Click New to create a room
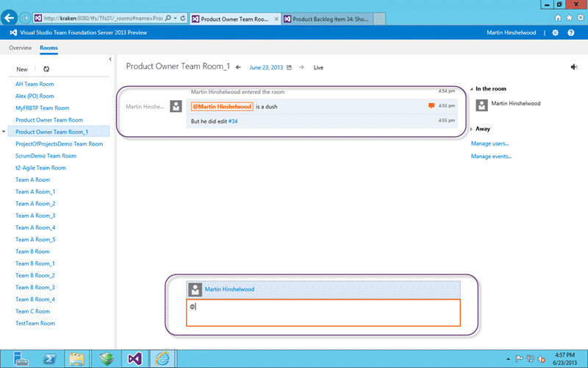 click(x=22, y=69)
